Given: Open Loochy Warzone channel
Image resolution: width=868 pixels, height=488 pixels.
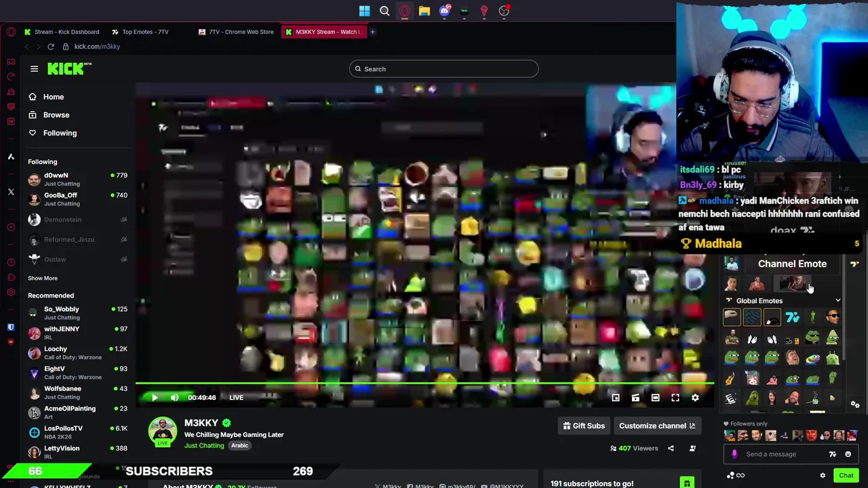Looking at the screenshot, I should (77, 353).
